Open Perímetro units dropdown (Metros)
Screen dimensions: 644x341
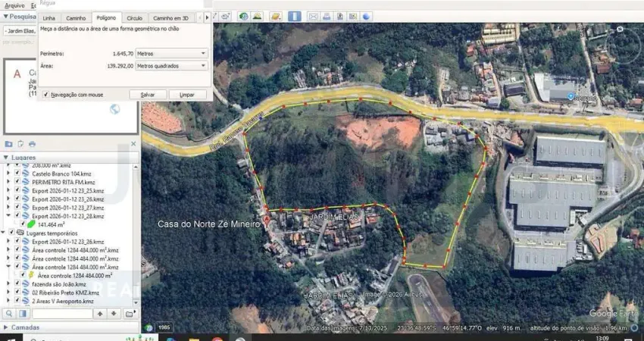coord(172,53)
